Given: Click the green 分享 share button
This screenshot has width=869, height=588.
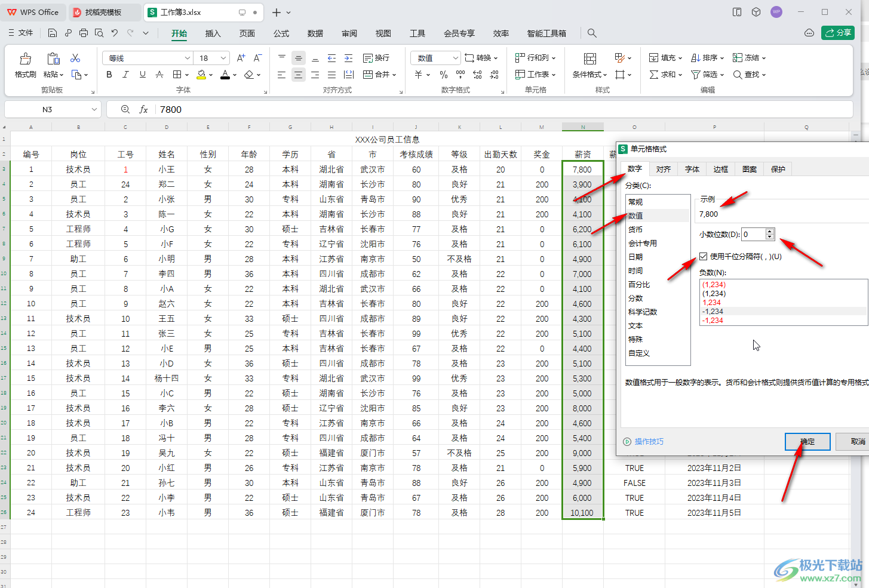Looking at the screenshot, I should [x=838, y=33].
